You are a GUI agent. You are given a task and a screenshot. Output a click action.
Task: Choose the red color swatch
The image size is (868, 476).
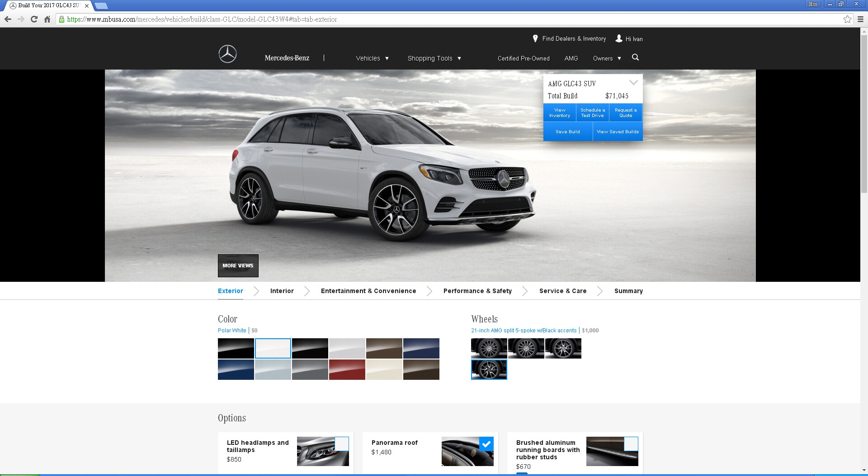(x=347, y=369)
